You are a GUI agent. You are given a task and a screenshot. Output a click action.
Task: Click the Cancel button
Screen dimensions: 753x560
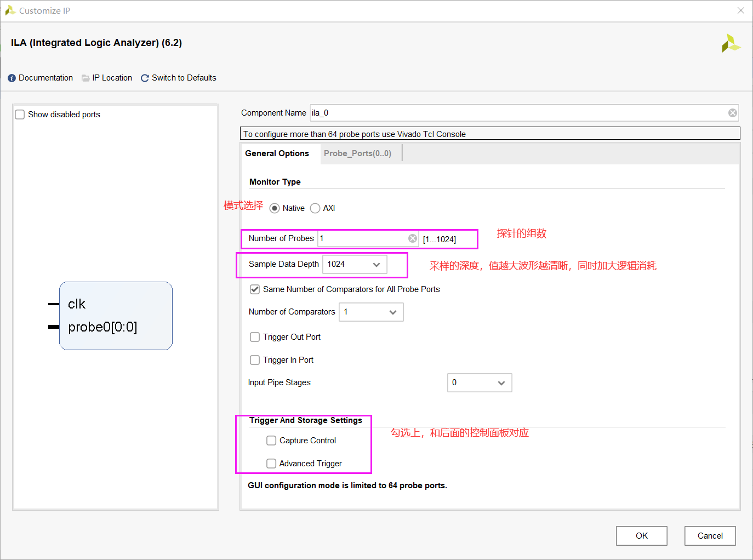pos(710,536)
